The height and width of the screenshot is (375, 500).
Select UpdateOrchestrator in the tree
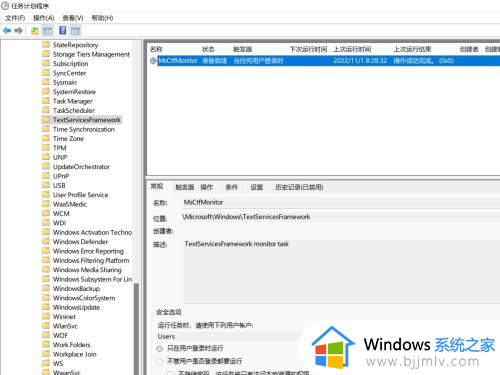pyautogui.click(x=81, y=166)
